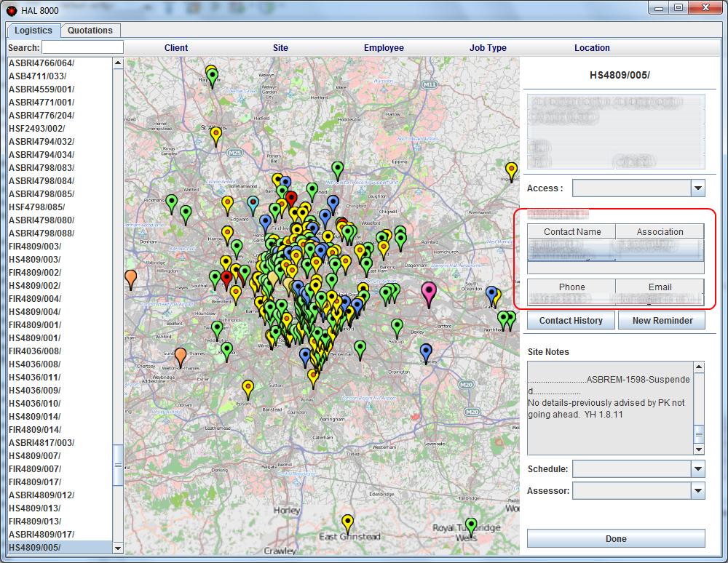Click the orange marker at the map's left edge

pyautogui.click(x=130, y=278)
